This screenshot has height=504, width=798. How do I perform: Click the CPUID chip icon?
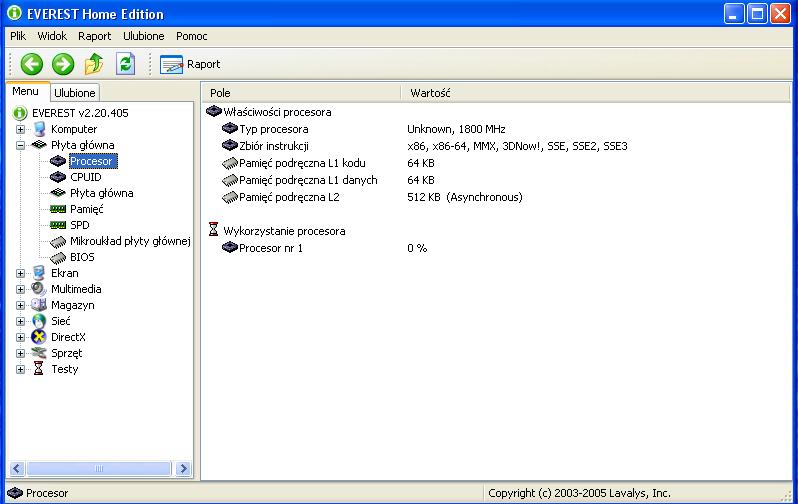tap(58, 177)
